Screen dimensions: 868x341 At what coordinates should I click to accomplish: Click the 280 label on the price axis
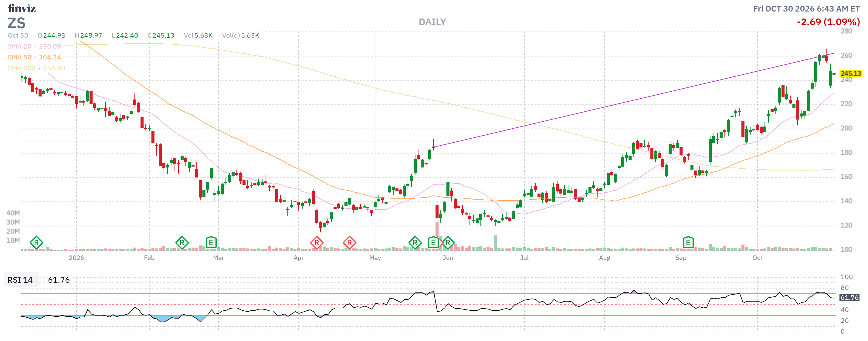click(846, 31)
